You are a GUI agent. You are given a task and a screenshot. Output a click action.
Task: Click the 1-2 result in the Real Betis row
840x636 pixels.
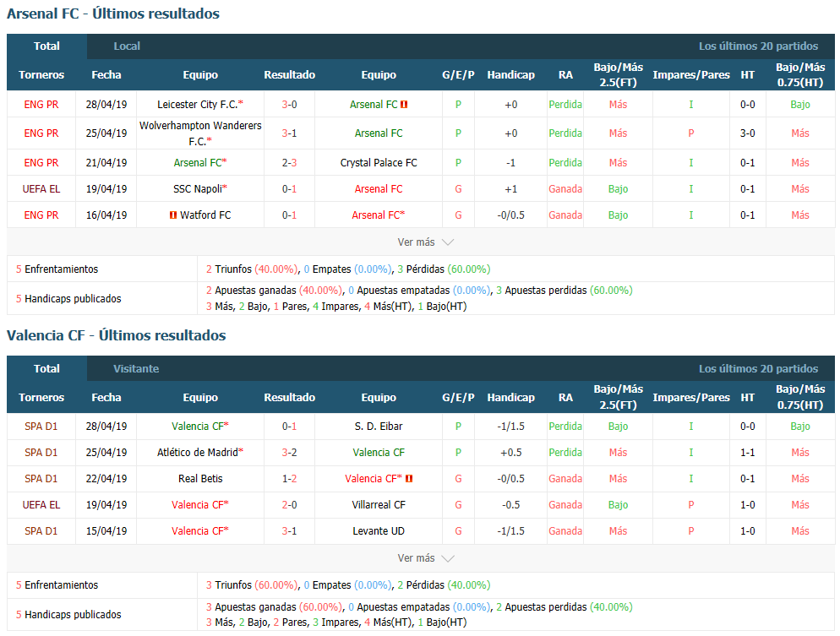289,479
